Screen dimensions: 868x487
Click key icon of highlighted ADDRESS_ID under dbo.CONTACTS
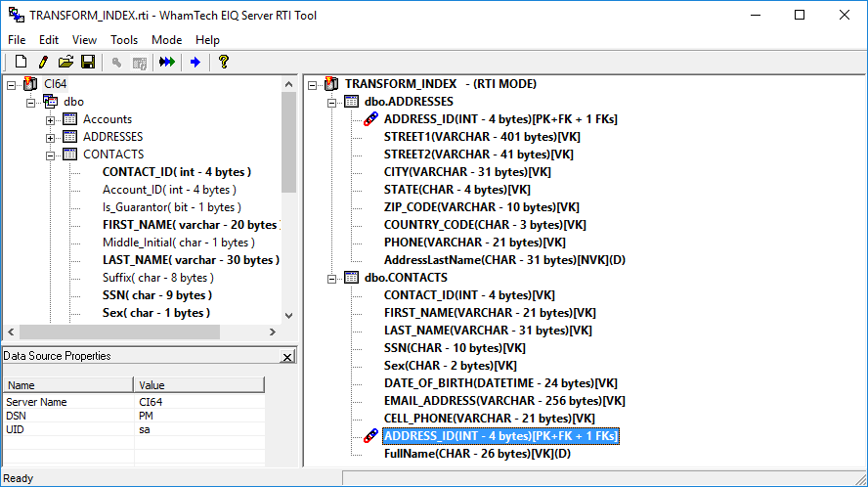[x=370, y=436]
